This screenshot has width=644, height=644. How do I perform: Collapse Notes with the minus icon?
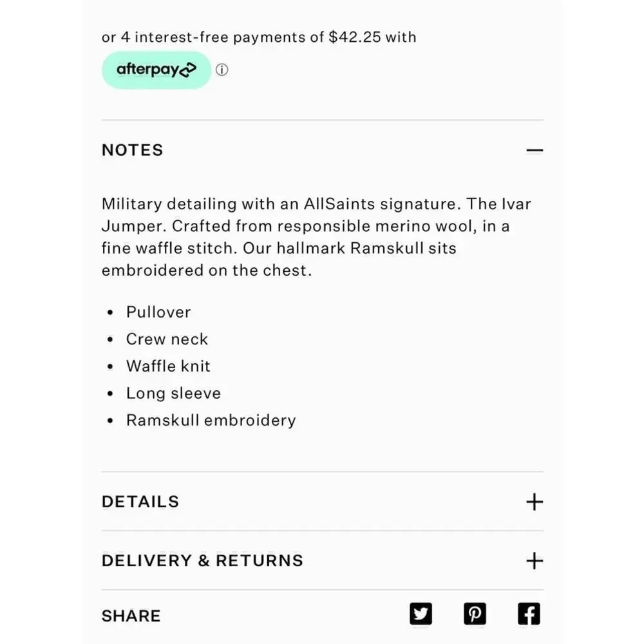click(x=535, y=150)
